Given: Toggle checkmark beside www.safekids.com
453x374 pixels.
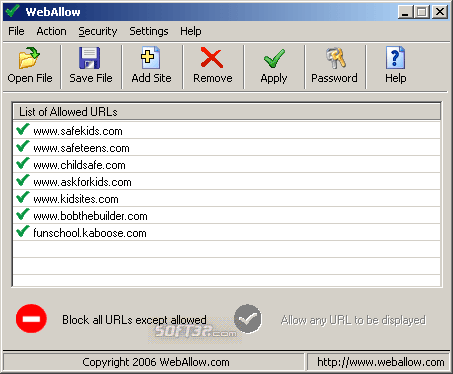Looking at the screenshot, I should [23, 129].
